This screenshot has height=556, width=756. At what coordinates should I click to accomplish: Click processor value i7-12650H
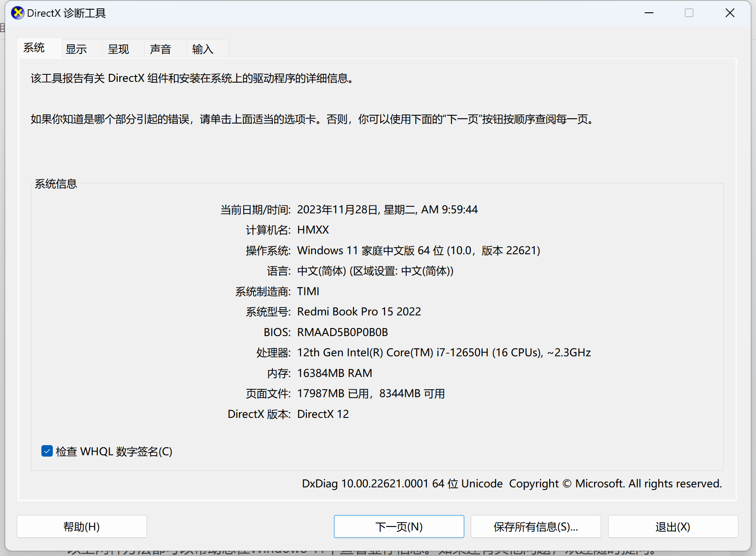462,352
